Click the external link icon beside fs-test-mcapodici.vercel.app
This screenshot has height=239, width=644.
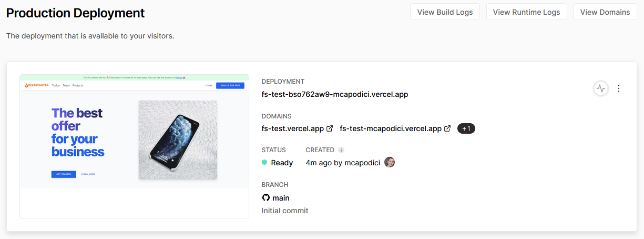[447, 128]
